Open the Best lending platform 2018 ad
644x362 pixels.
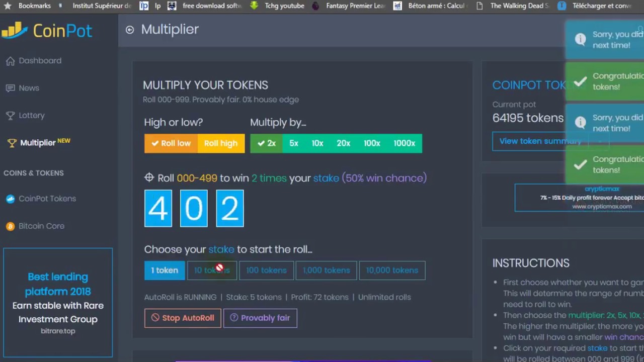click(58, 302)
